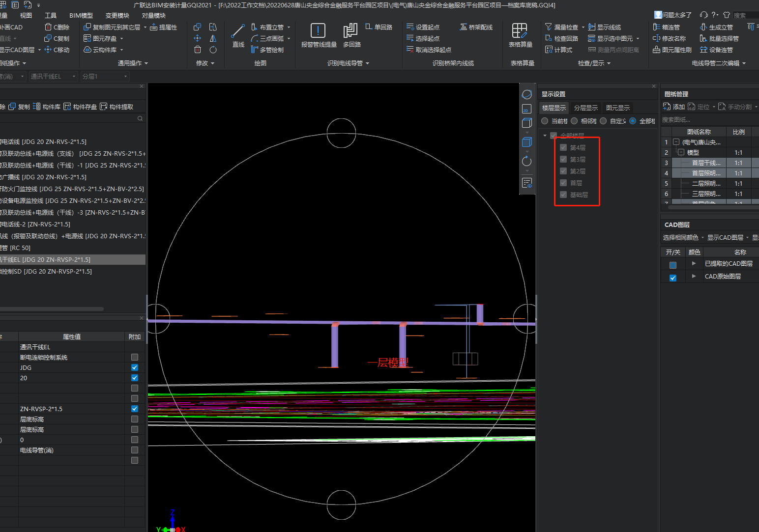
Task: Click the C移动 move tool
Action: [x=57, y=50]
